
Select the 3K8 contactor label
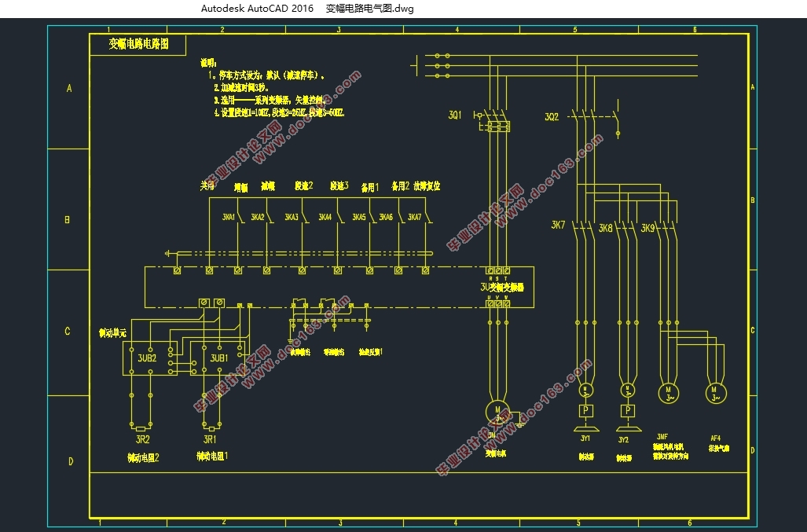pos(605,227)
